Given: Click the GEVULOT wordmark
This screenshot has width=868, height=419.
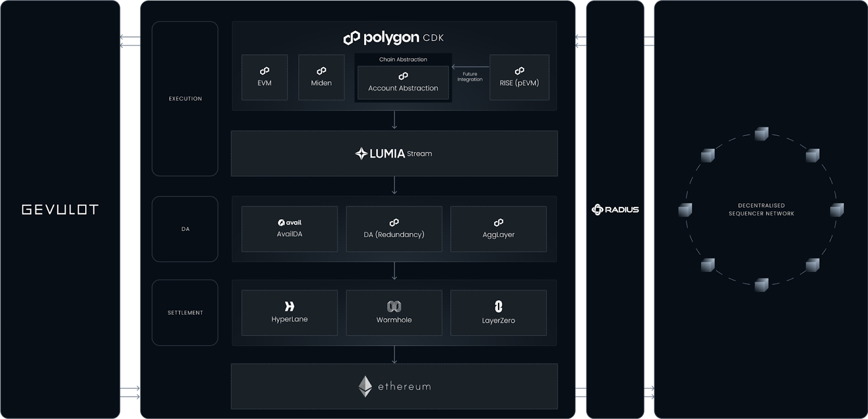Looking at the screenshot, I should coord(60,210).
